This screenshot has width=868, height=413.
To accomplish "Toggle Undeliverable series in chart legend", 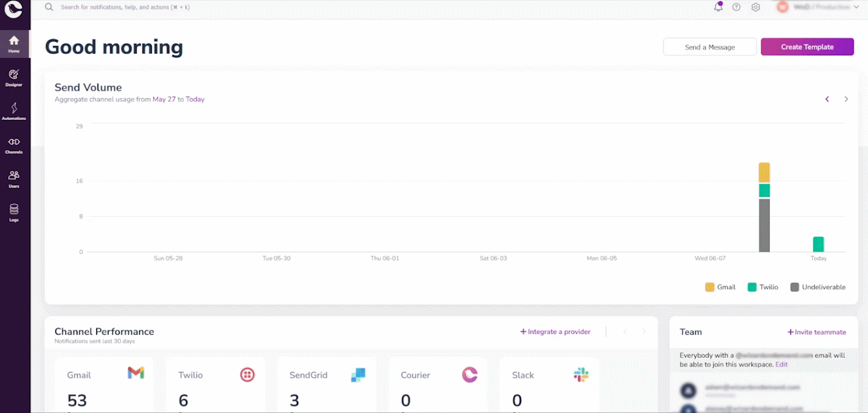I will pos(795,287).
